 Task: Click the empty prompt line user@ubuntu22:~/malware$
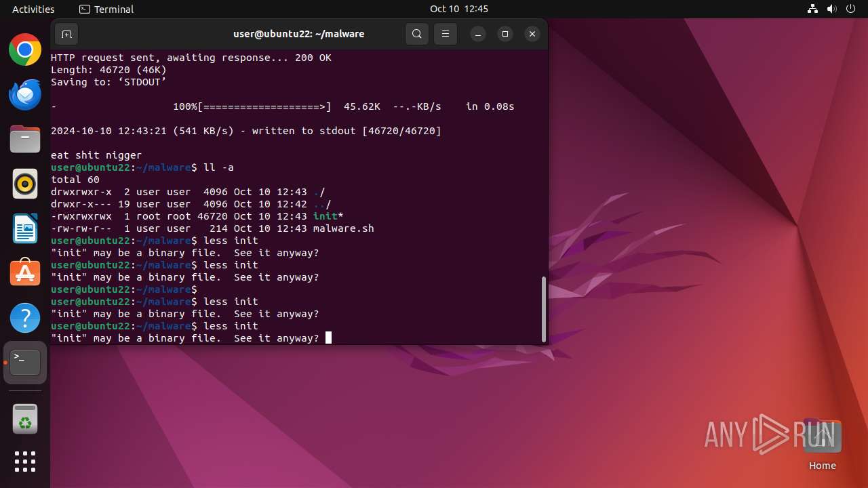pos(124,289)
